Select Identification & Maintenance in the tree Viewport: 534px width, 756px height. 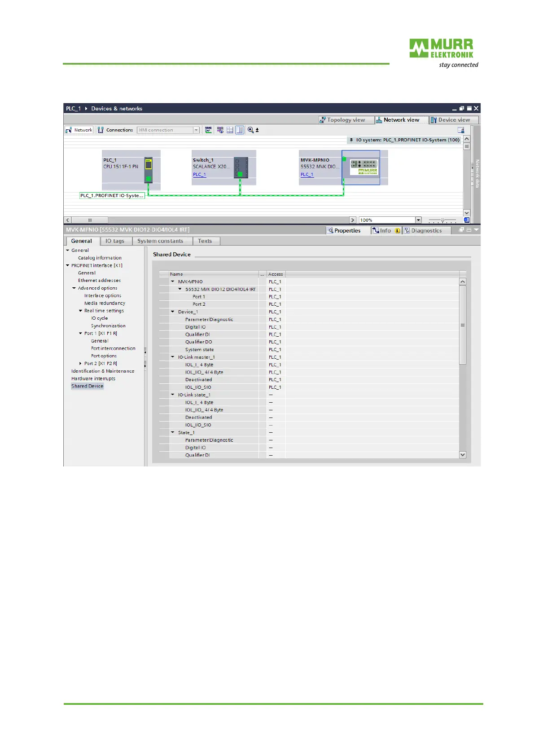point(103,371)
